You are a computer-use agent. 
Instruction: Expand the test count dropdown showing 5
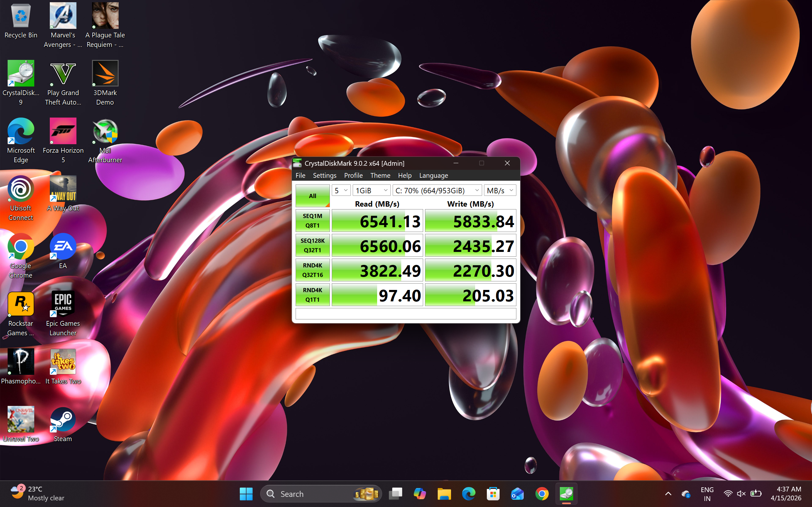341,190
